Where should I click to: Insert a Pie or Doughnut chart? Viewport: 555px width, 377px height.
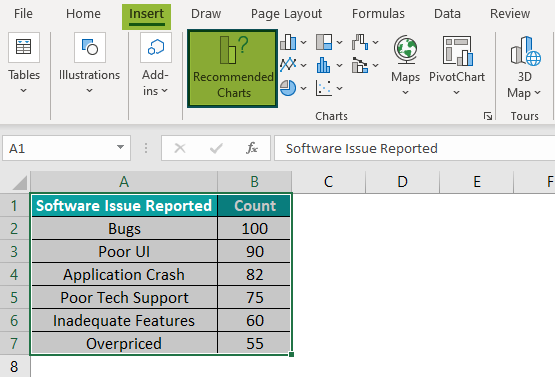tap(288, 88)
